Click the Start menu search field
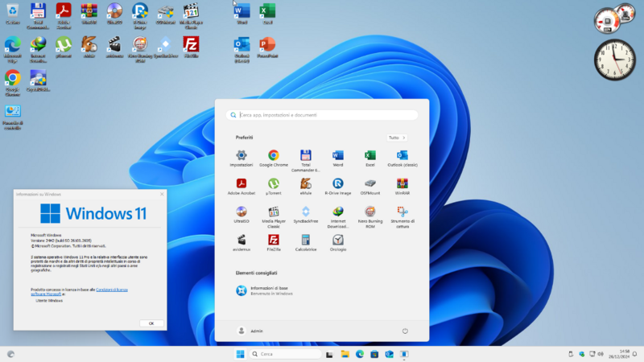The image size is (644, 362). point(322,115)
